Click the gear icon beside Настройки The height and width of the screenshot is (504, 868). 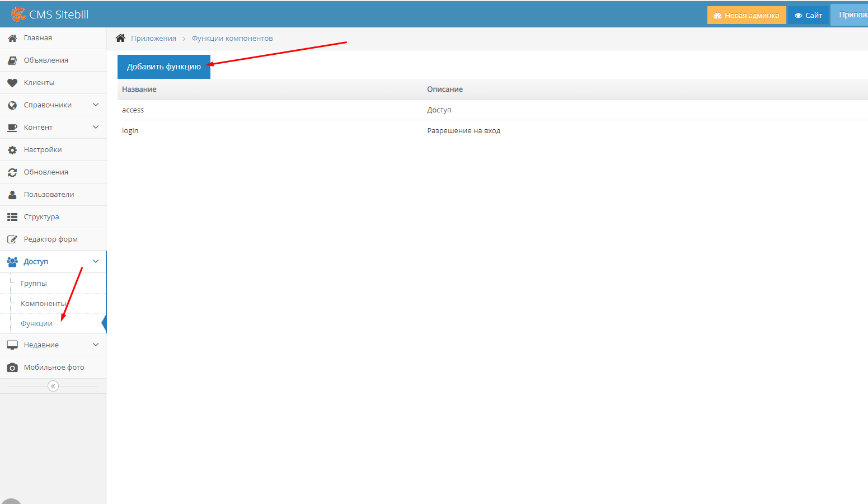point(12,150)
